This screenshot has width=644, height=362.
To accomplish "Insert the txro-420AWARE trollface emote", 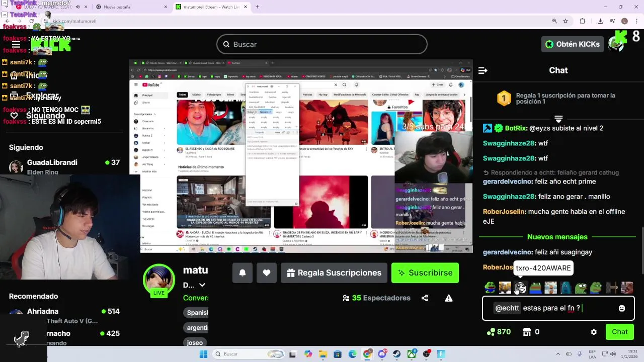I will [520, 288].
